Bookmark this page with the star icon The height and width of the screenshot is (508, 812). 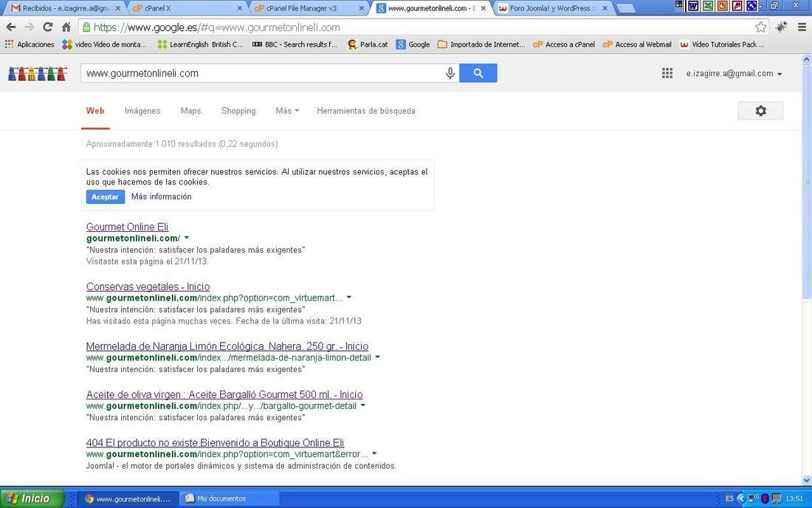[760, 27]
